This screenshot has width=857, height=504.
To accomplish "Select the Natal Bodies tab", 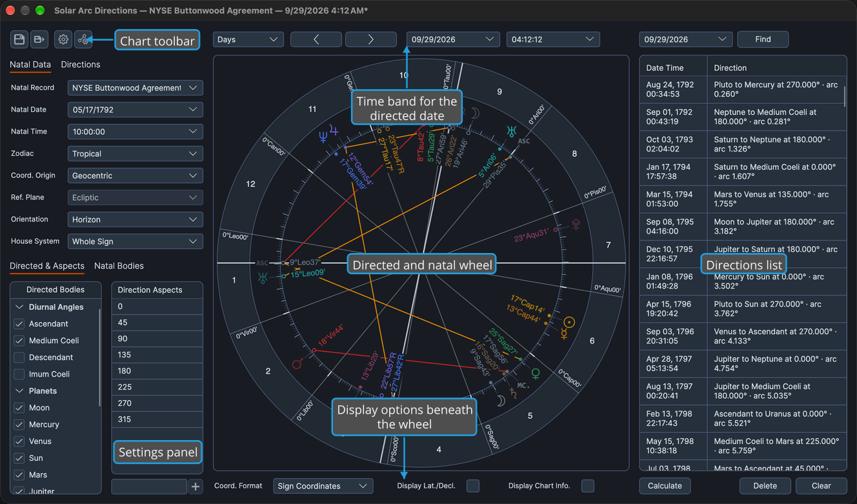I will 119,266.
